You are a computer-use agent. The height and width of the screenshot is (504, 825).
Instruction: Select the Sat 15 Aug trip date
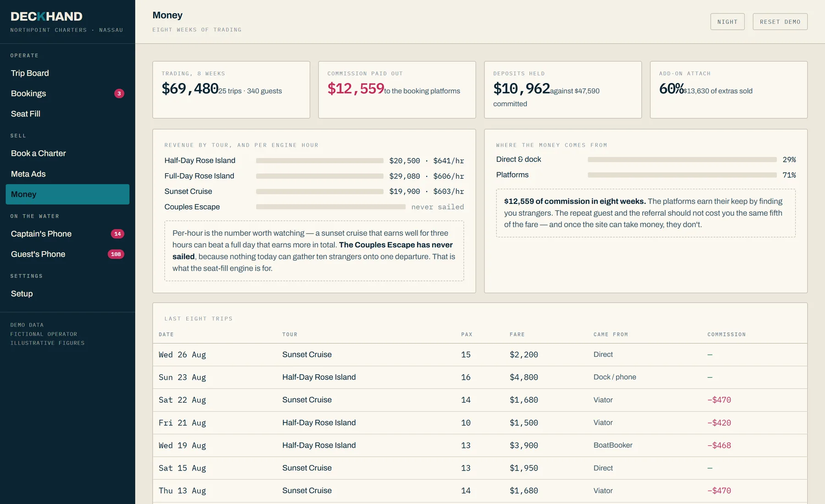click(182, 468)
